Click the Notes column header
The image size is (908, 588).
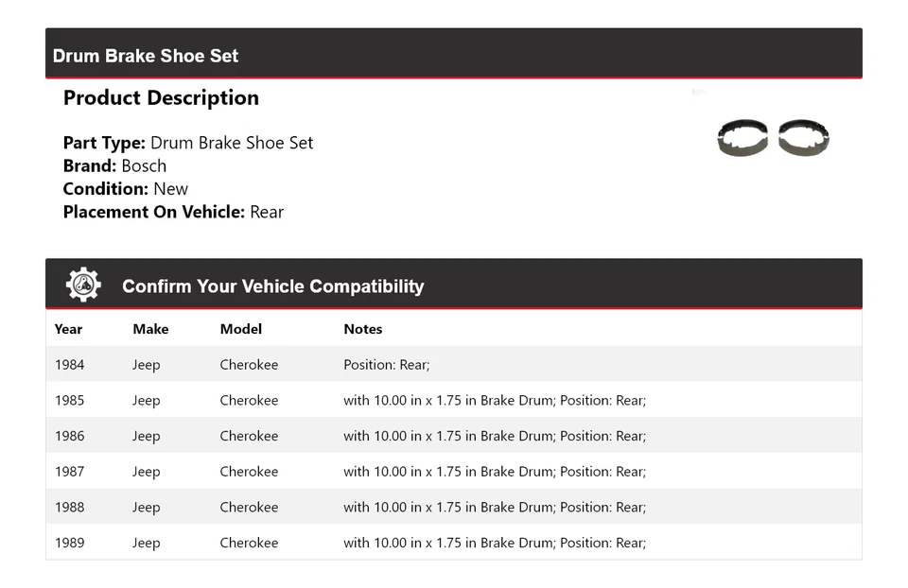363,329
